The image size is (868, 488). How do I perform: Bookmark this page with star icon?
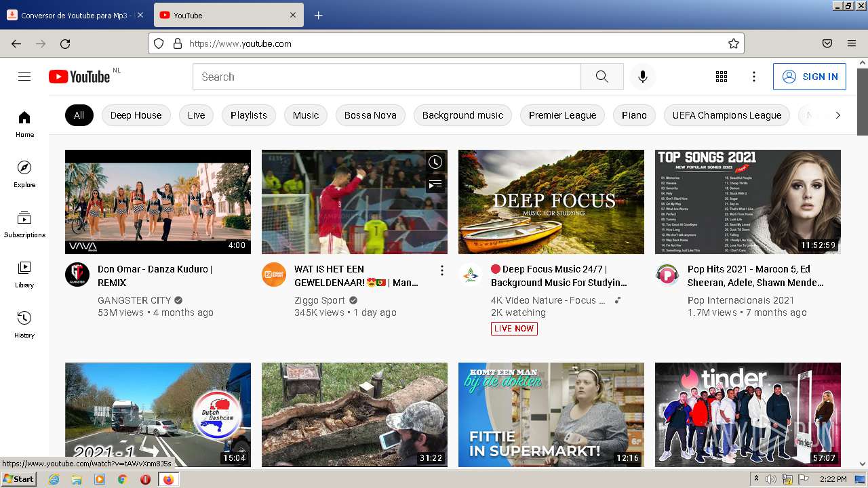(x=733, y=43)
